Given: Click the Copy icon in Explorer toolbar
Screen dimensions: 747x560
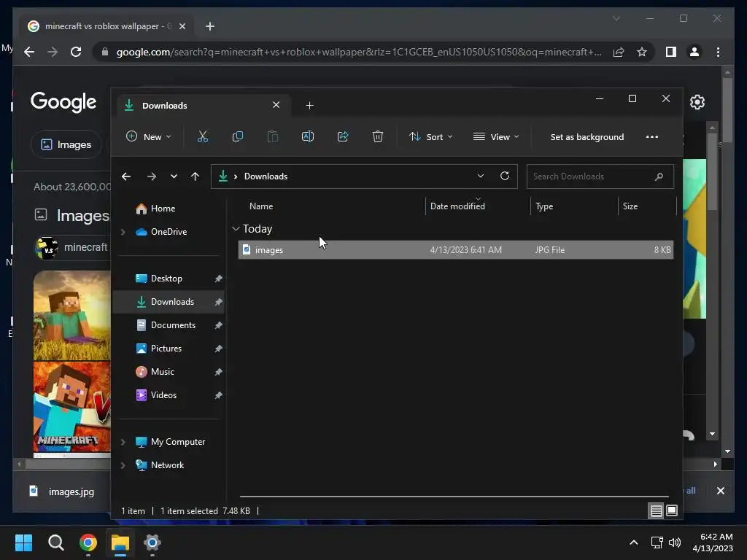Looking at the screenshot, I should tap(237, 136).
